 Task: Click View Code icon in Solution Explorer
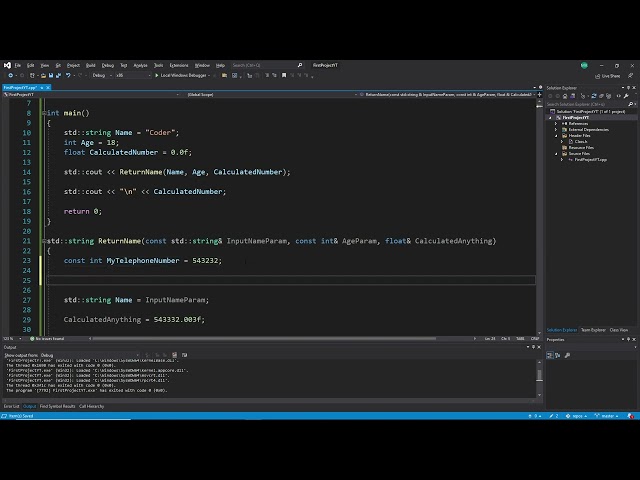click(618, 96)
